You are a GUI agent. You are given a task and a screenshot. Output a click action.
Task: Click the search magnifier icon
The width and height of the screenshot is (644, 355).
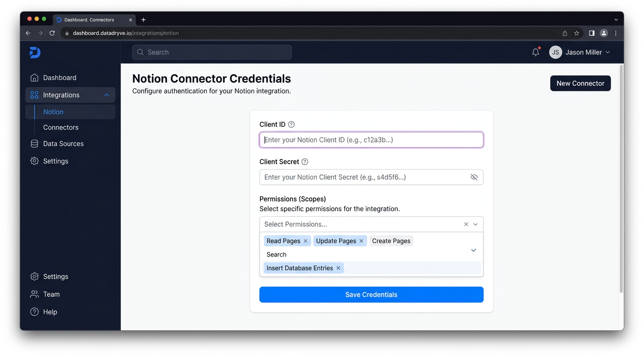140,52
